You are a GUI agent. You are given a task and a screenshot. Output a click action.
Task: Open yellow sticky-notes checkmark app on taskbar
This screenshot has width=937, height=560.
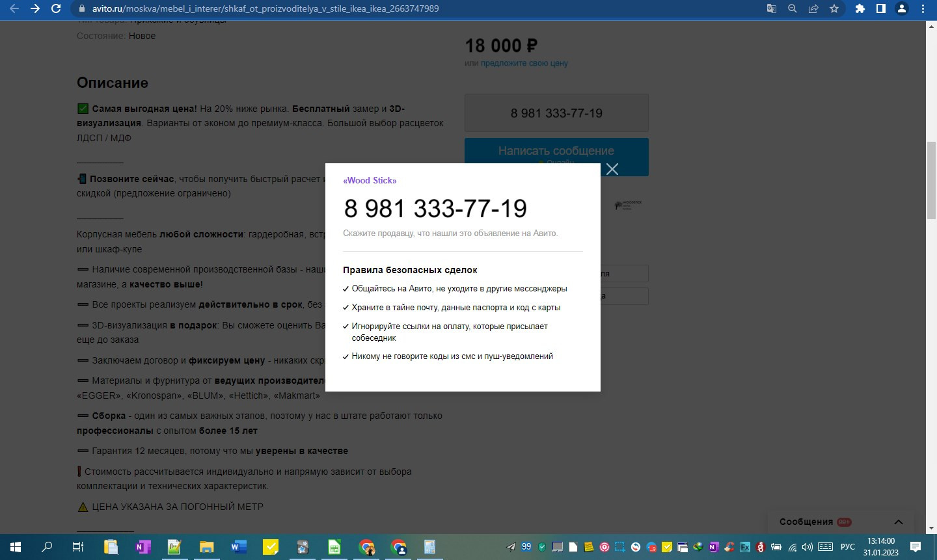coord(271,547)
